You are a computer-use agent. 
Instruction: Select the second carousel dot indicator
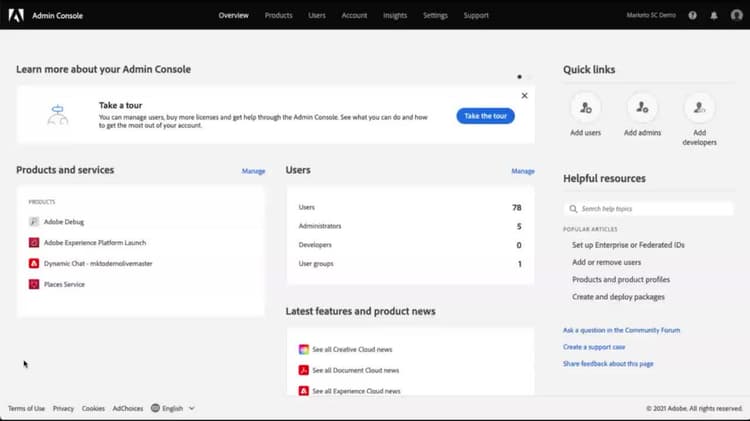tap(529, 77)
